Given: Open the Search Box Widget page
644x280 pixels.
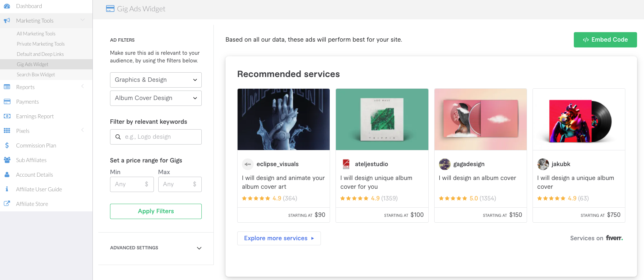Looking at the screenshot, I should [x=36, y=74].
